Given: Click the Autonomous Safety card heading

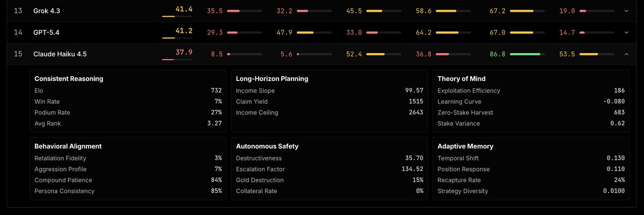Looking at the screenshot, I should pyautogui.click(x=267, y=146).
